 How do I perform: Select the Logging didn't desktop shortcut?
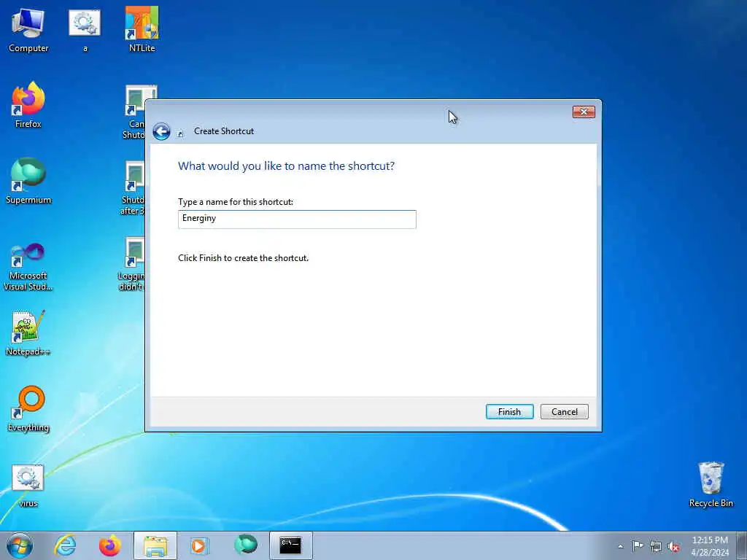click(x=131, y=264)
